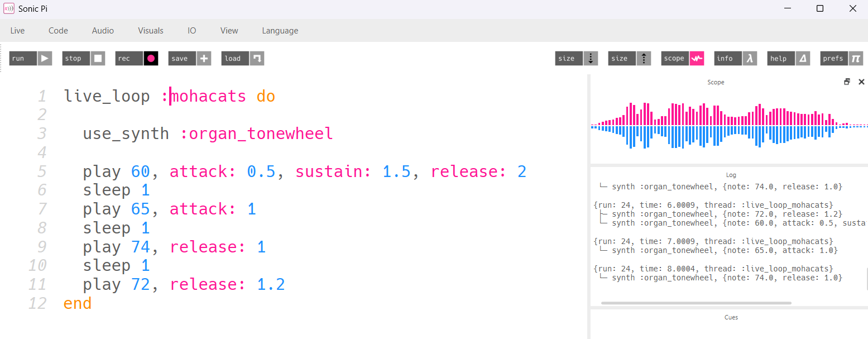The height and width of the screenshot is (339, 868).
Task: Open the Audio menu
Action: (102, 31)
